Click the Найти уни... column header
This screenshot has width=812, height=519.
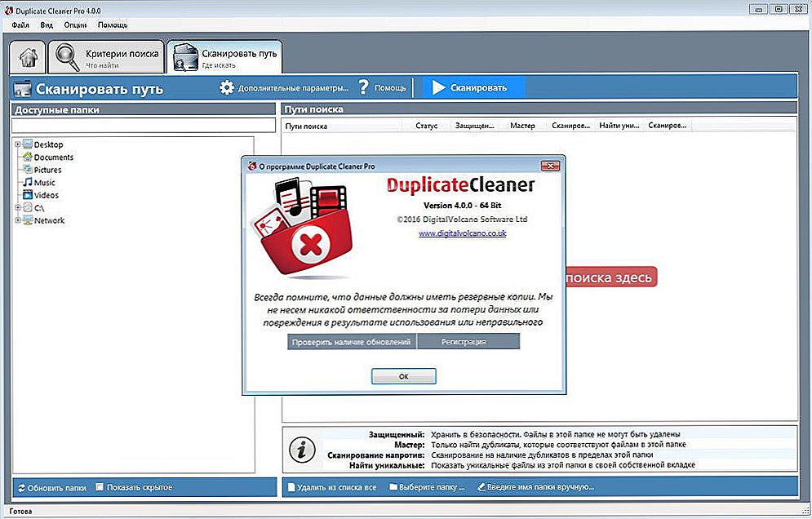pyautogui.click(x=619, y=126)
